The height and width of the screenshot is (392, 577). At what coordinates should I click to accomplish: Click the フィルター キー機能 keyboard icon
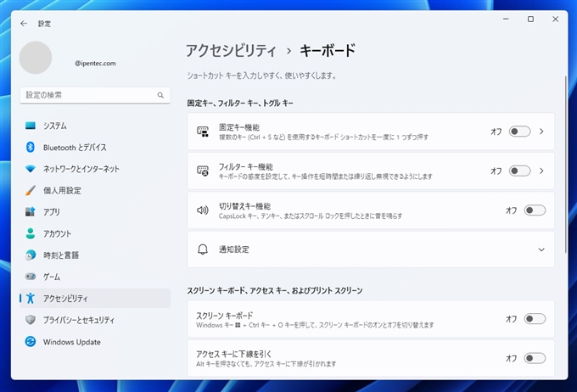point(203,171)
